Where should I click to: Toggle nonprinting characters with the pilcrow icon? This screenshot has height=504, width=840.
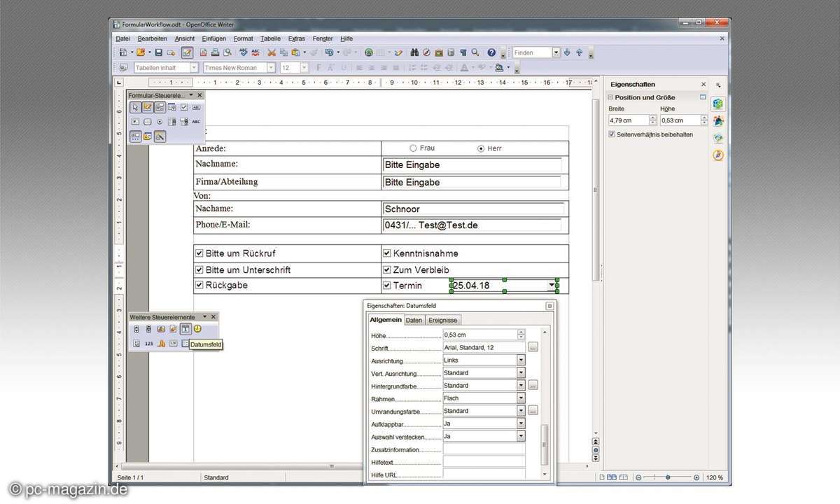(463, 52)
